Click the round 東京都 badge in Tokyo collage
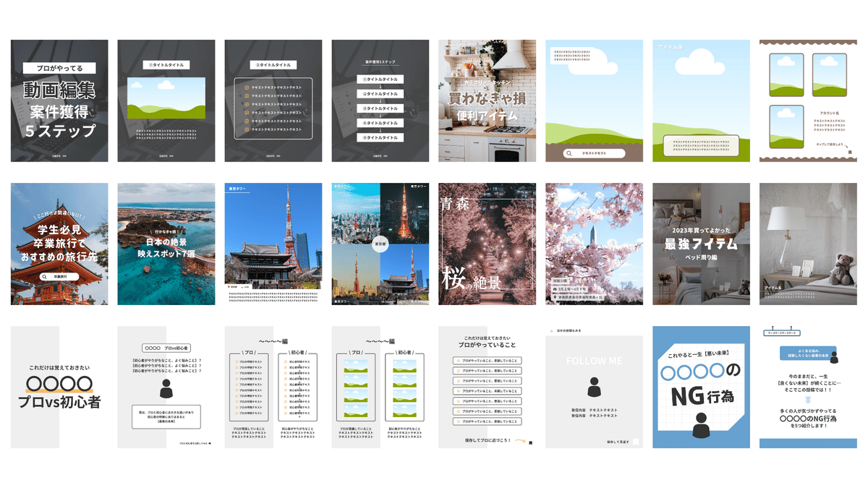The image size is (868, 488). [x=380, y=244]
